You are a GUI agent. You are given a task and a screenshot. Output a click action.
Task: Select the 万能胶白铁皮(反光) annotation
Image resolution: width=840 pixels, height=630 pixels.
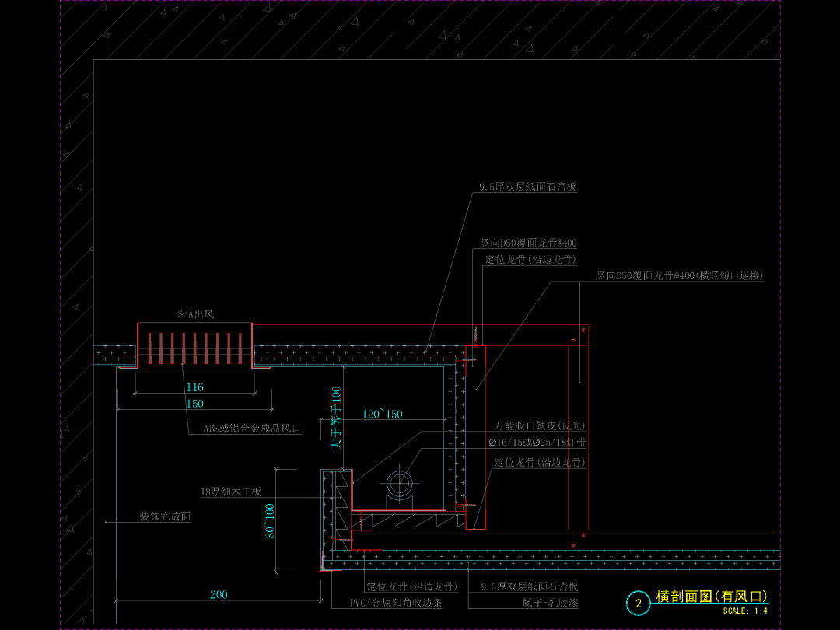540,426
